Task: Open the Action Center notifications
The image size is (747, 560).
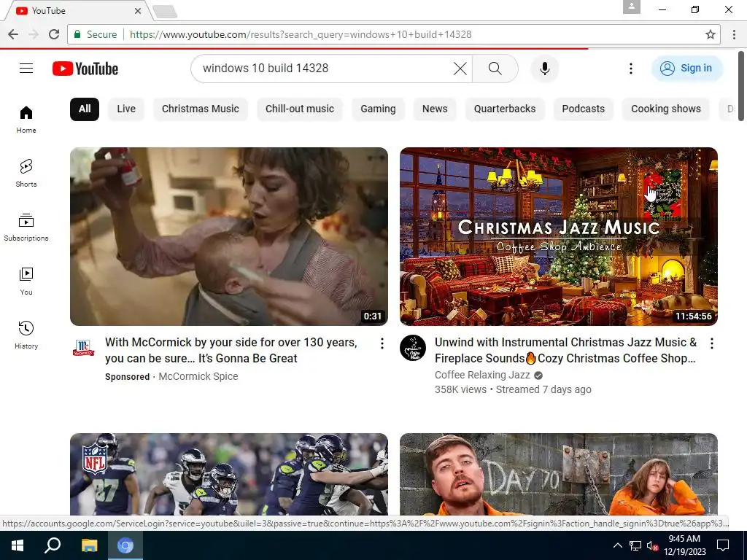Action: click(x=723, y=545)
